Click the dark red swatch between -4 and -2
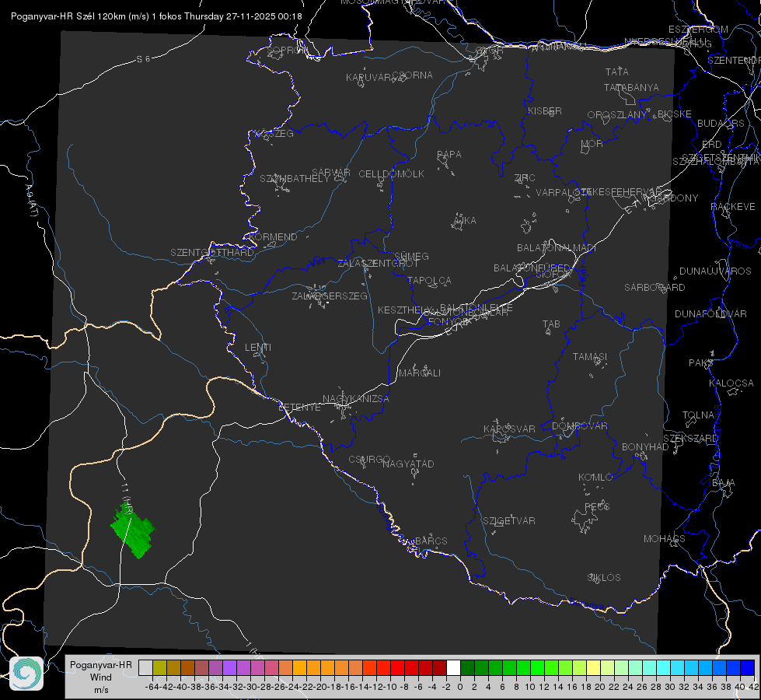761x700 pixels. [x=439, y=667]
